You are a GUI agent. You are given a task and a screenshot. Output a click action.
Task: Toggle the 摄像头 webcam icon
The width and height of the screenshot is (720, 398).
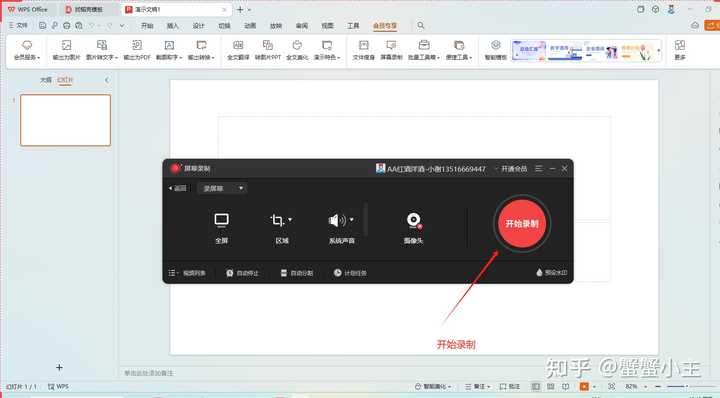click(413, 220)
